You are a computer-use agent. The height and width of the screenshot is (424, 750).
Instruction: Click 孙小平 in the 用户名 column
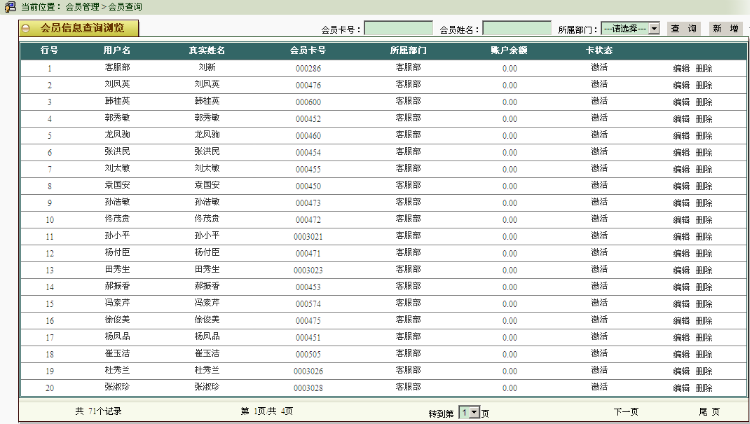pyautogui.click(x=117, y=235)
